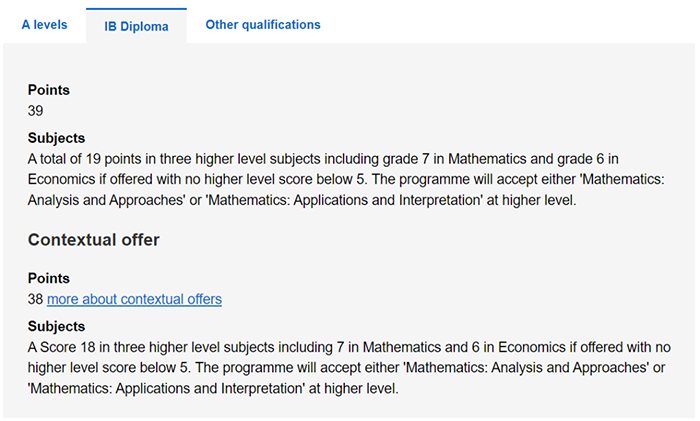The image size is (700, 421).
Task: Open the Other qualifications tab
Action: 263,25
